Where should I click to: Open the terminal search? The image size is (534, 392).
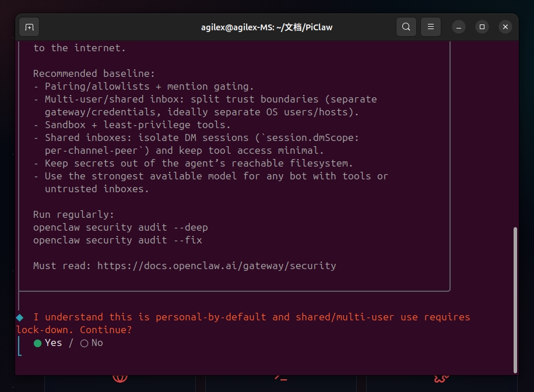406,27
